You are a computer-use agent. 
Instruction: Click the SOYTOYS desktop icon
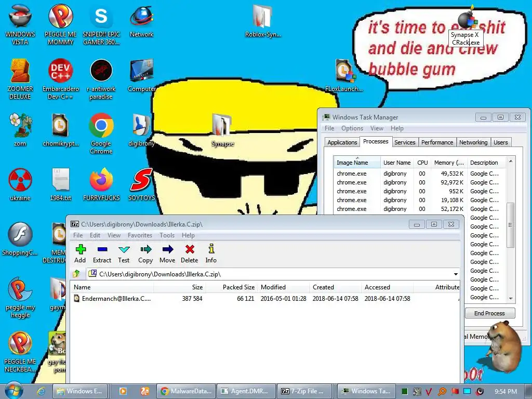[x=141, y=185]
